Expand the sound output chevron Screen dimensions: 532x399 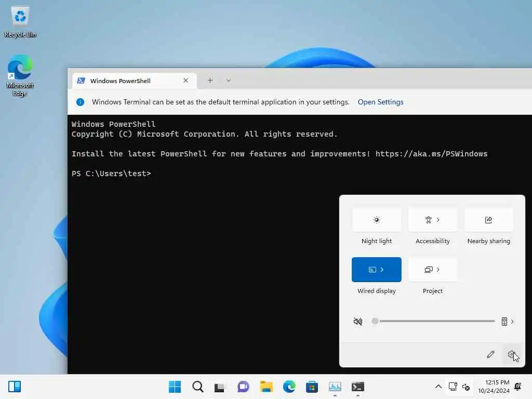pyautogui.click(x=512, y=321)
